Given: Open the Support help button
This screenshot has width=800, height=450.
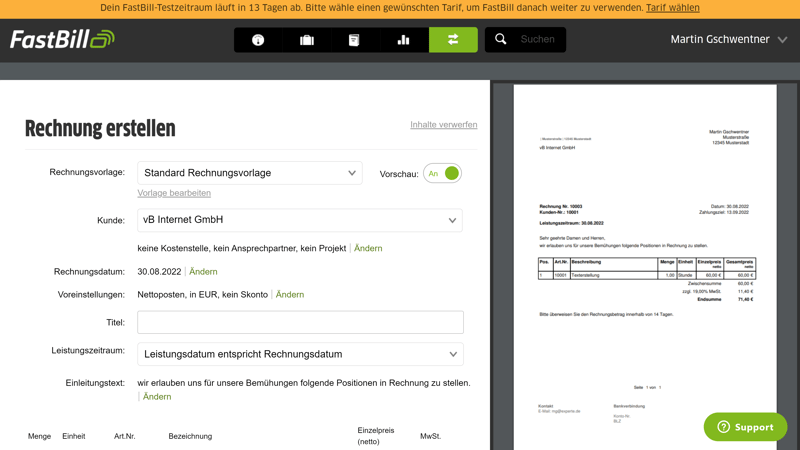Looking at the screenshot, I should point(745,427).
